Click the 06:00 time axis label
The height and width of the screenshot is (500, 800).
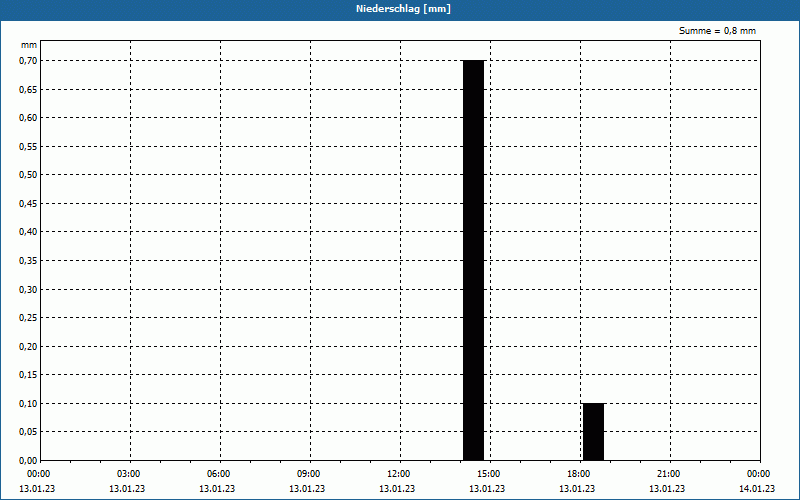219,474
